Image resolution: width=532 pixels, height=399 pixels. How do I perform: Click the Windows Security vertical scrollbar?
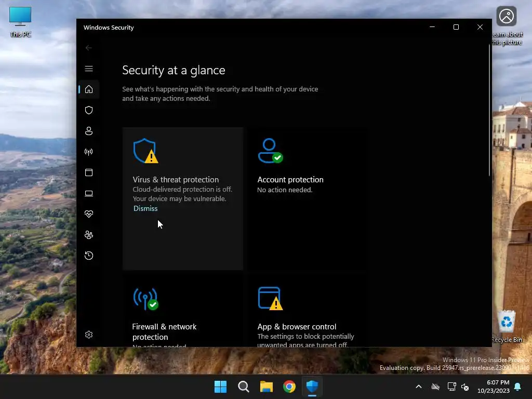[489, 110]
